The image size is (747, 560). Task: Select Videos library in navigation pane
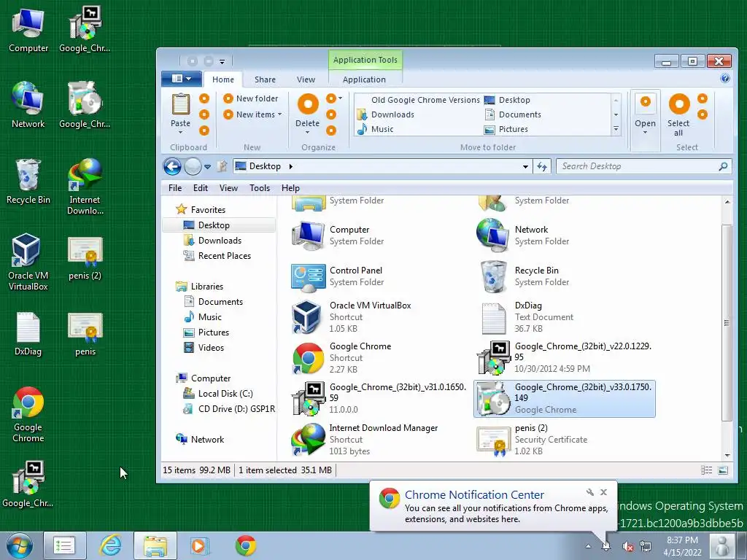[x=211, y=348]
